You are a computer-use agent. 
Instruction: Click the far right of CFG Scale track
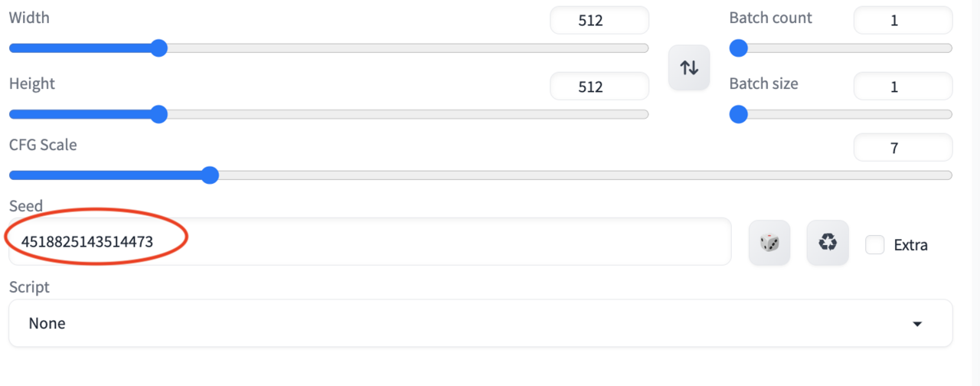[x=948, y=175]
